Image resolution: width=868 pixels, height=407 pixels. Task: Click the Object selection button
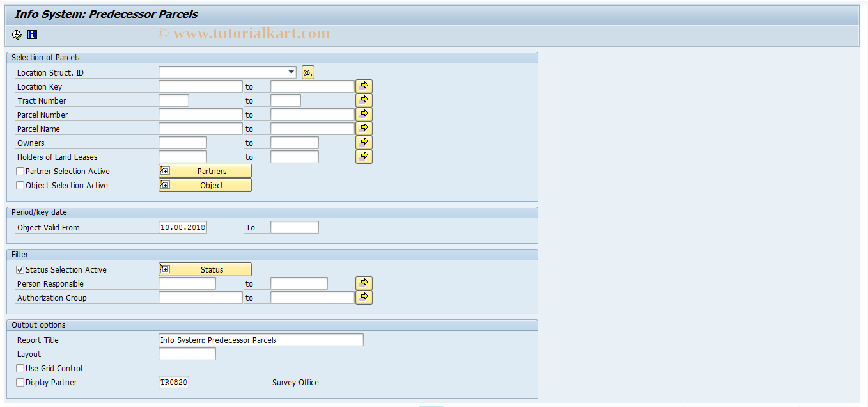tap(205, 186)
